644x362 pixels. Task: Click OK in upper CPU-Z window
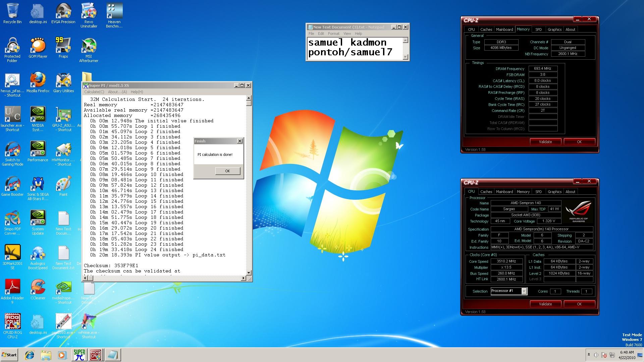click(579, 142)
